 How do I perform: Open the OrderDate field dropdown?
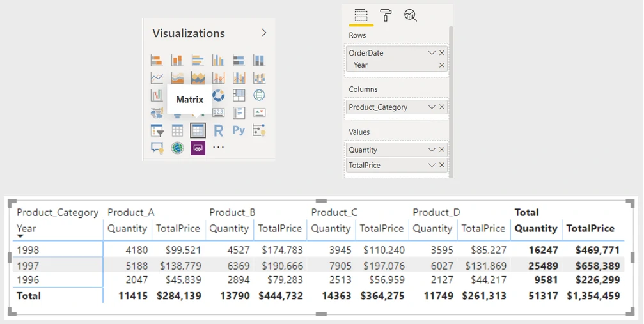pos(431,53)
